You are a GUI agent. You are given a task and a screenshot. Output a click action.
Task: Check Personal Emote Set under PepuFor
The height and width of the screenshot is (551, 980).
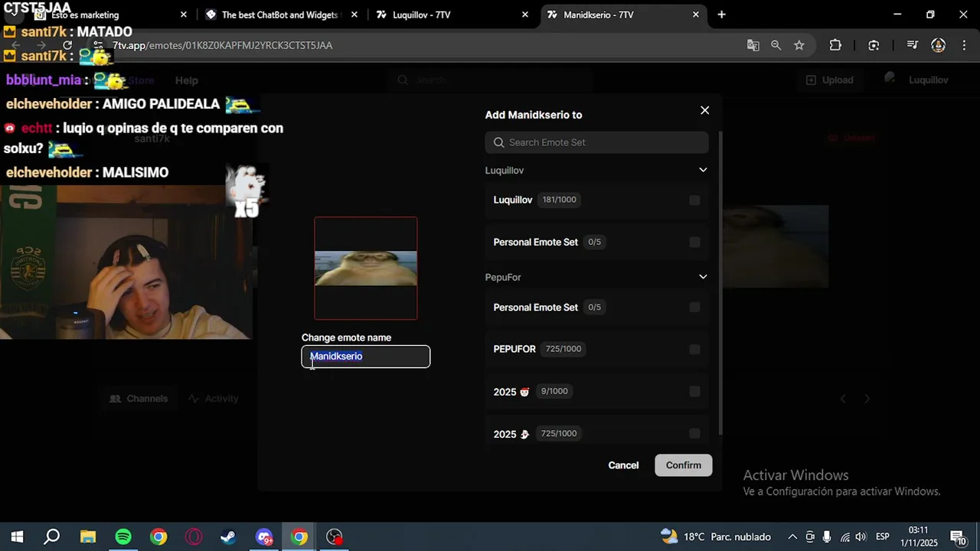[x=694, y=307]
